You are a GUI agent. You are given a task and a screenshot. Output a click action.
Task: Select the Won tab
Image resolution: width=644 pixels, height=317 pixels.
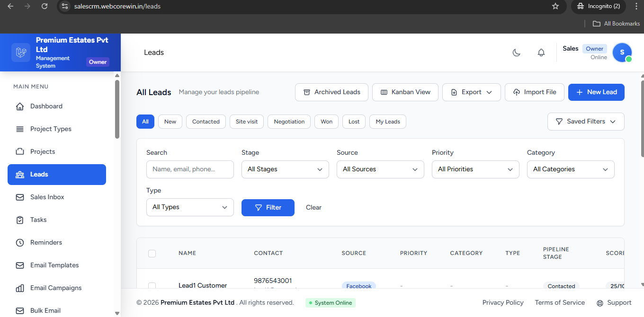(326, 122)
